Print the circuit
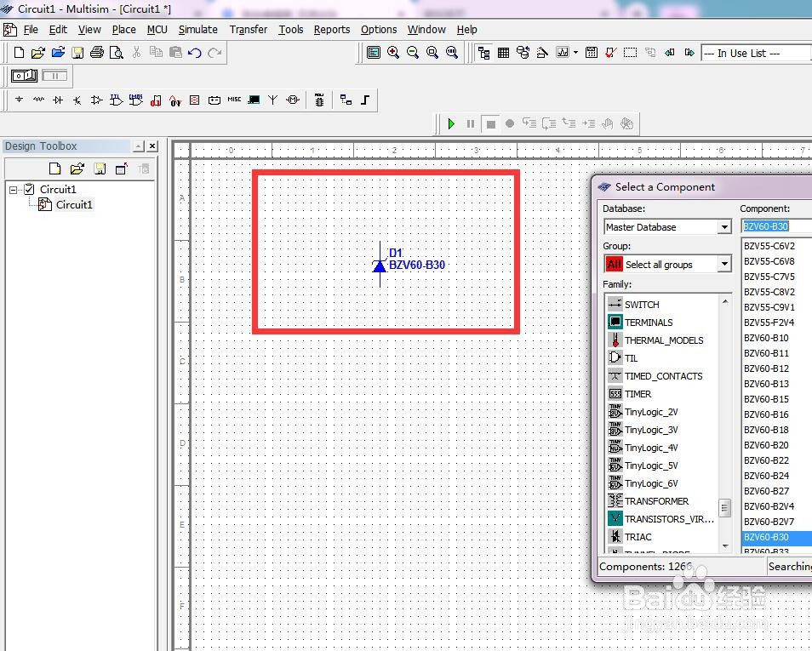The width and height of the screenshot is (812, 651). (x=97, y=52)
